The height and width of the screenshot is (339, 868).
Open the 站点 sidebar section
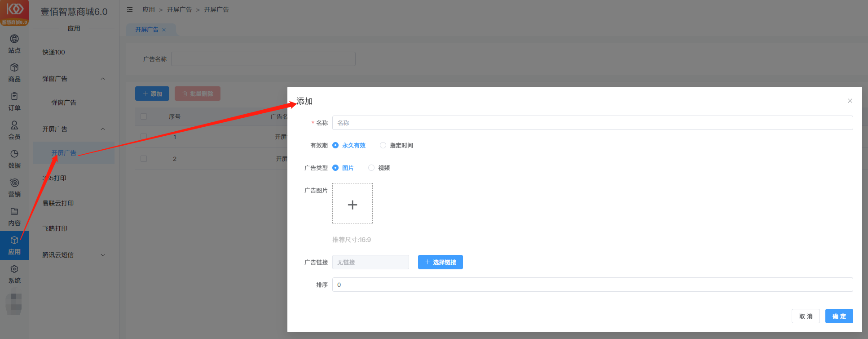[x=14, y=44]
